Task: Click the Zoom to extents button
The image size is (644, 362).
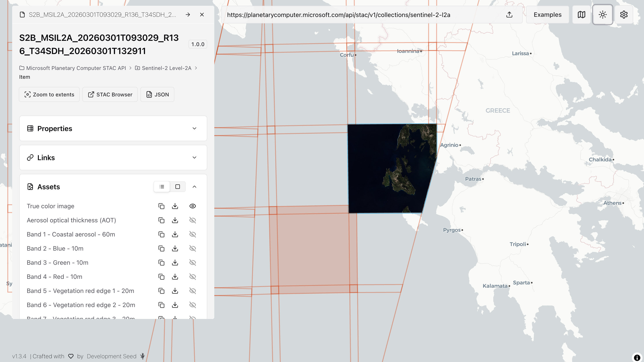Action: pos(49,94)
